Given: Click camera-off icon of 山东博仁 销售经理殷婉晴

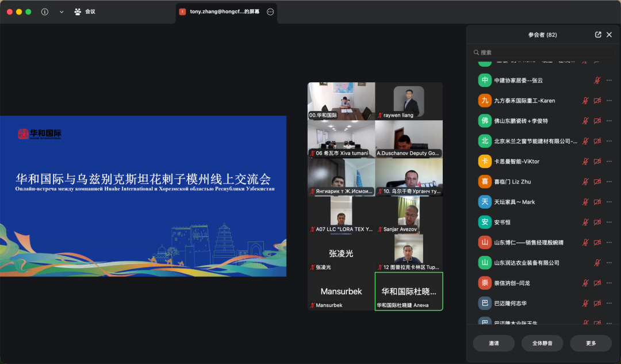Looking at the screenshot, I should tap(597, 243).
